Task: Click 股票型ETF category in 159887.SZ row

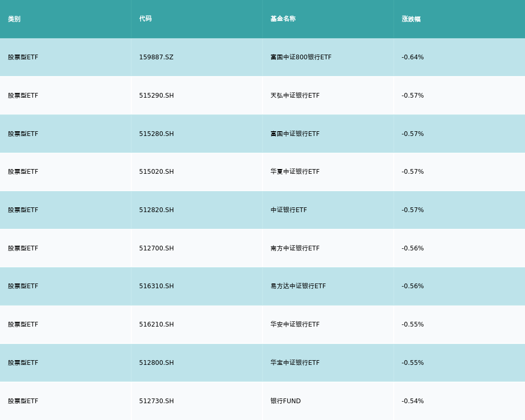Action: pos(23,57)
